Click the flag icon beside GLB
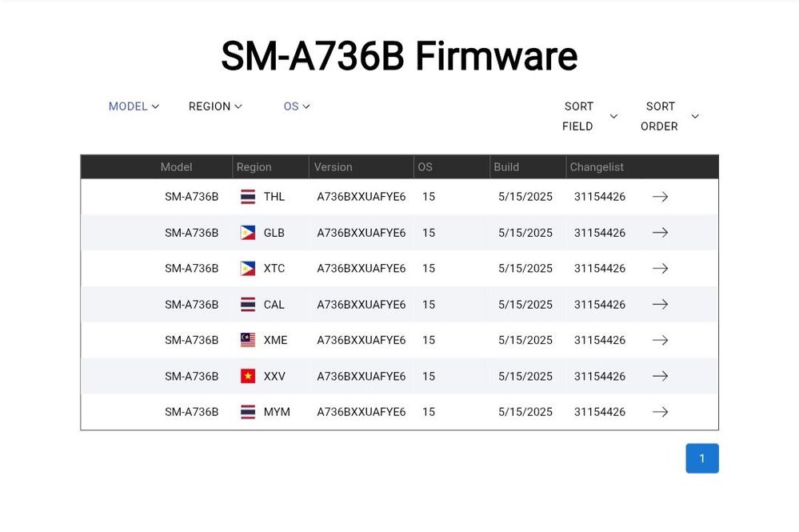 (x=248, y=232)
